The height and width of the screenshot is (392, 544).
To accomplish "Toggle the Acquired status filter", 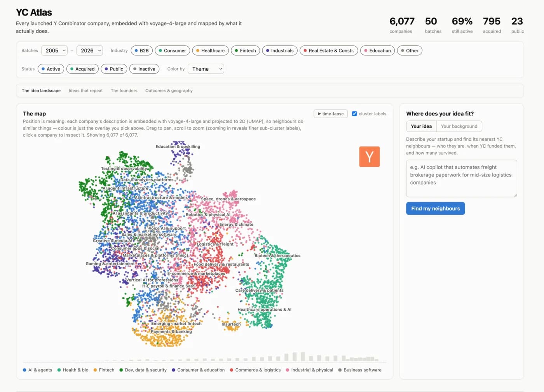I will 82,69.
